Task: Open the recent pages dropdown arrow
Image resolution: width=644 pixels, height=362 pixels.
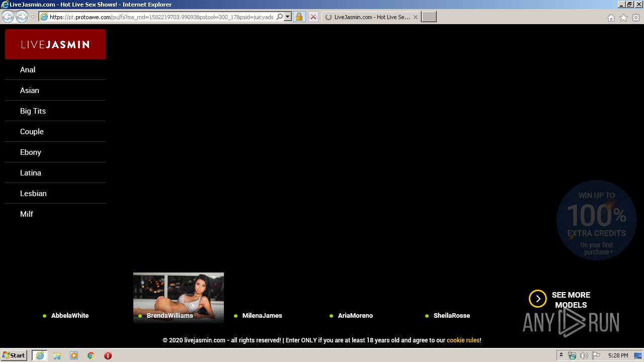Action: point(33,17)
